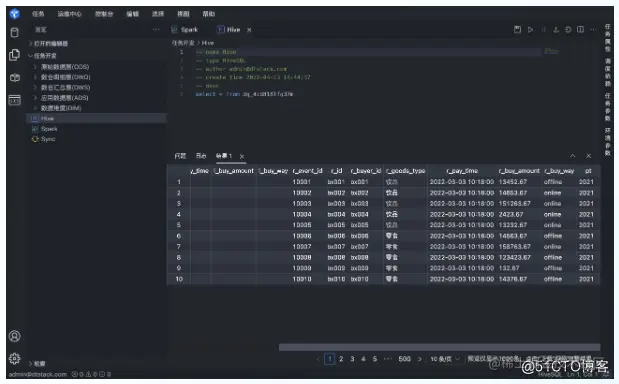Screen dimensions: 619x384
Task: Close the 结果 1 results tab
Action: coord(242,156)
